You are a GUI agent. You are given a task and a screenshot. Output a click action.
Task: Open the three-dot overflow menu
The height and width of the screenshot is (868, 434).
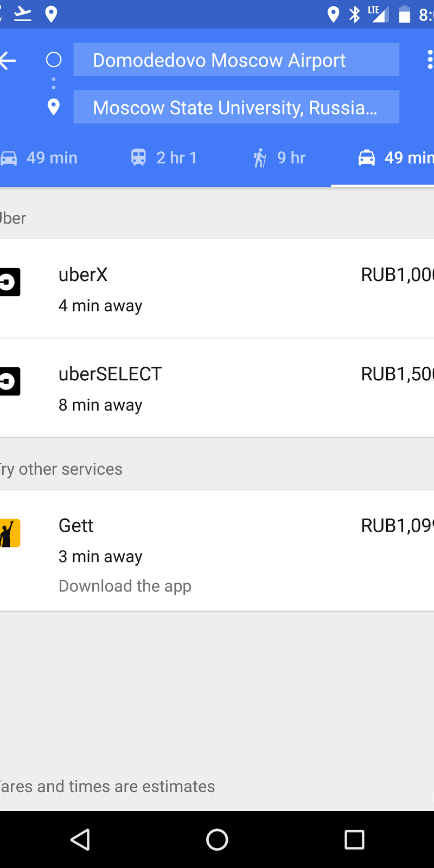tap(429, 60)
